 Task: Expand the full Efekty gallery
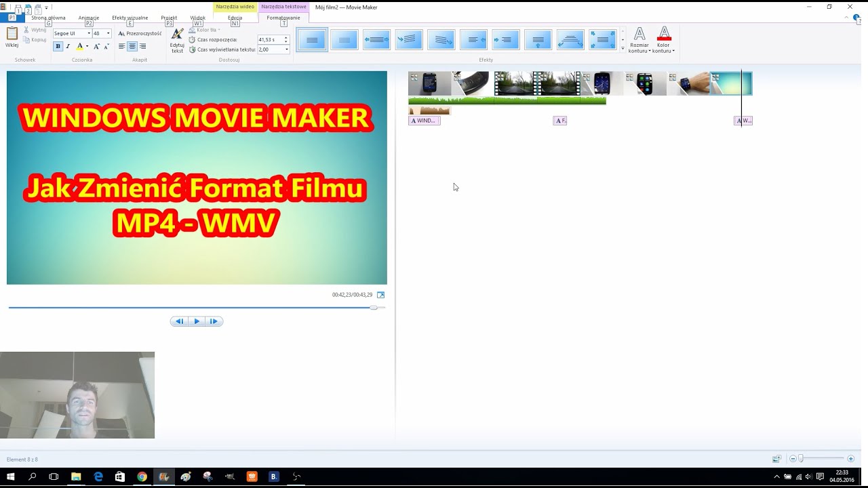[x=623, y=49]
